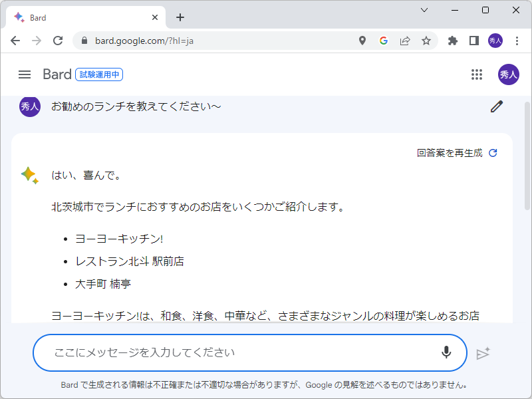Open Chrome's three-dot menu

pos(518,41)
